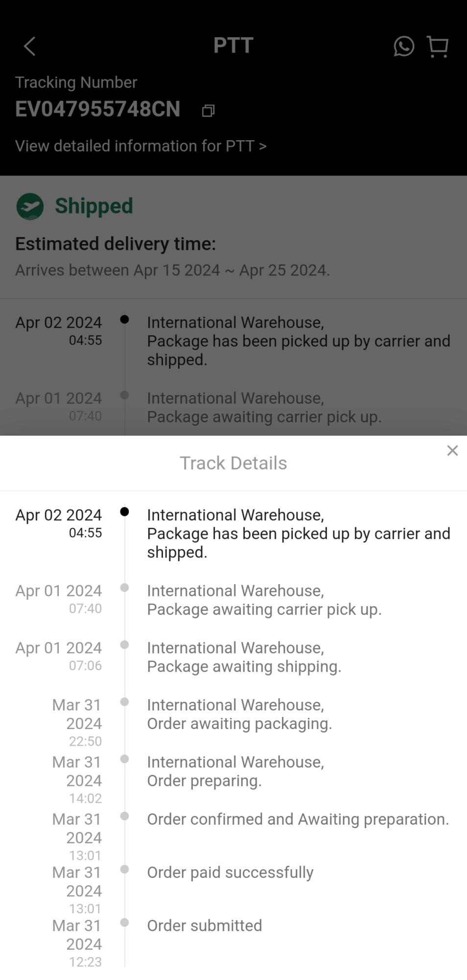Tap the Estimated delivery time heading
Viewport: 467px width, 980px height.
(116, 244)
